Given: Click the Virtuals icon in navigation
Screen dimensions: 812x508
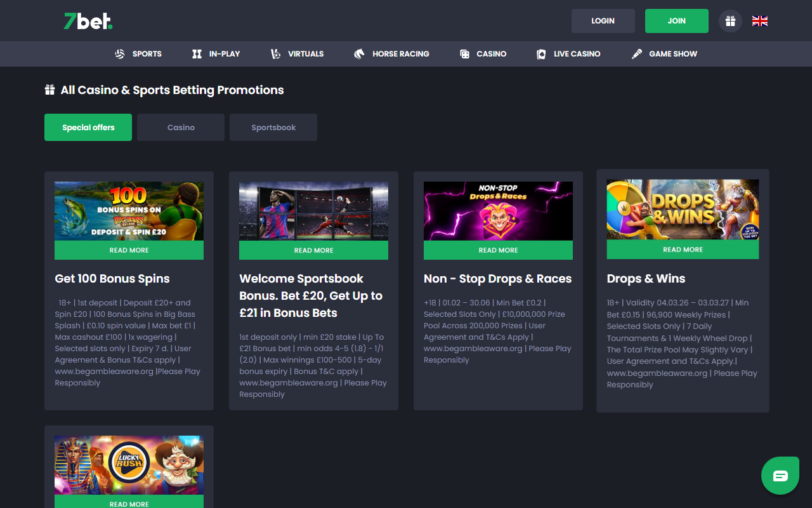Looking at the screenshot, I should 275,54.
